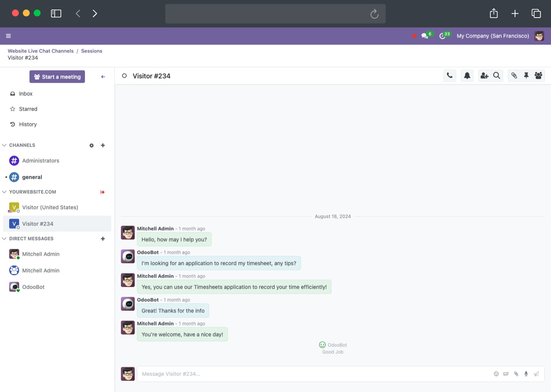Image resolution: width=551 pixels, height=392 pixels.
Task: Click the GIF button in composer
Action: coord(506,374)
